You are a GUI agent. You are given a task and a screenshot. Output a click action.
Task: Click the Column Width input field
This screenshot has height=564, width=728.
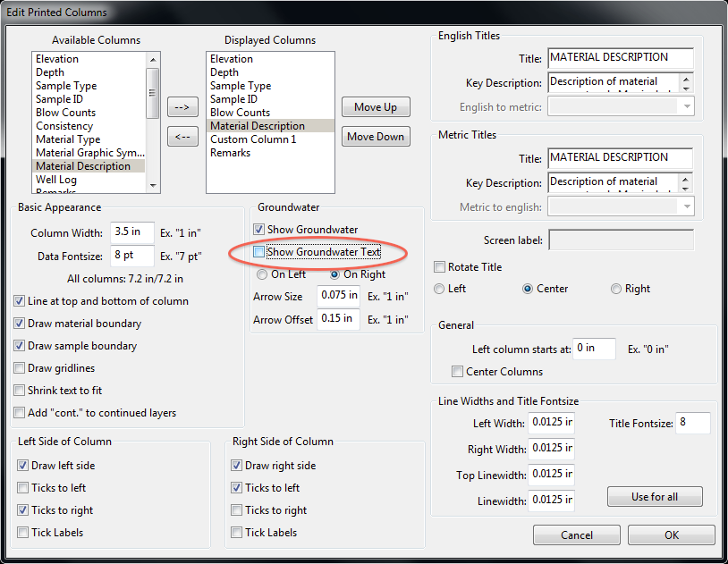[x=132, y=234]
